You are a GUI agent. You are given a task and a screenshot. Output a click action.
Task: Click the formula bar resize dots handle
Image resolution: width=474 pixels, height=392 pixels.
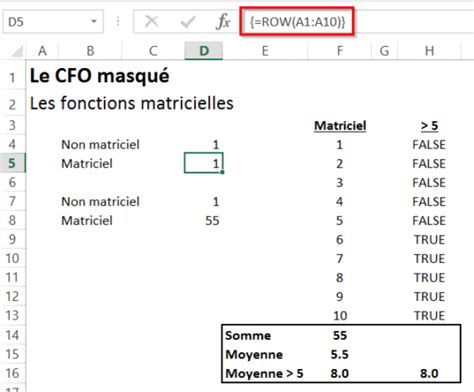(118, 22)
